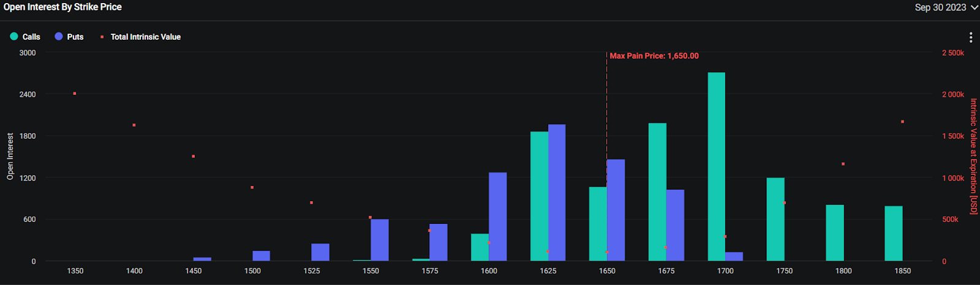Click the Calls bar at strike 1850
This screenshot has height=285, width=980.
(894, 234)
